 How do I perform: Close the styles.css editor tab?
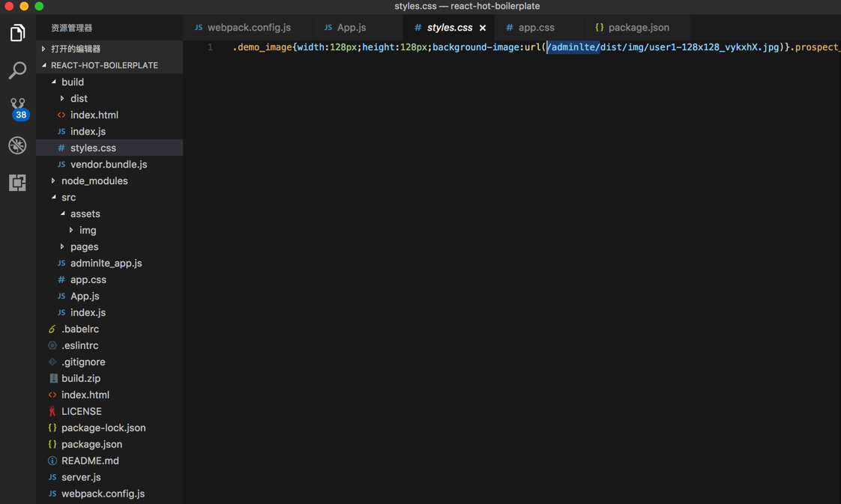[483, 28]
